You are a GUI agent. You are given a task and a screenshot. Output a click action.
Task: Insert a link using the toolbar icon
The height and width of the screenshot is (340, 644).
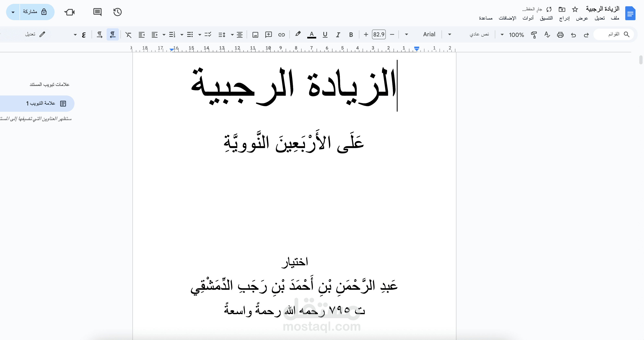tap(281, 35)
